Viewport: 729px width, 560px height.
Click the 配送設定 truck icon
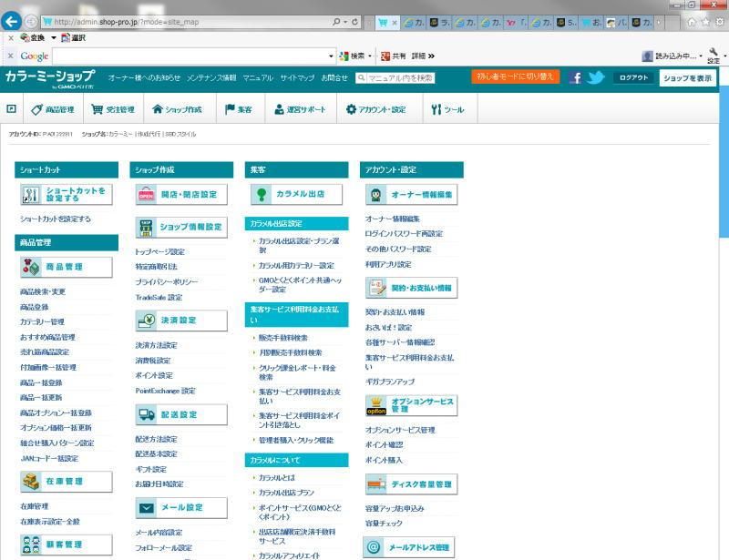click(147, 414)
